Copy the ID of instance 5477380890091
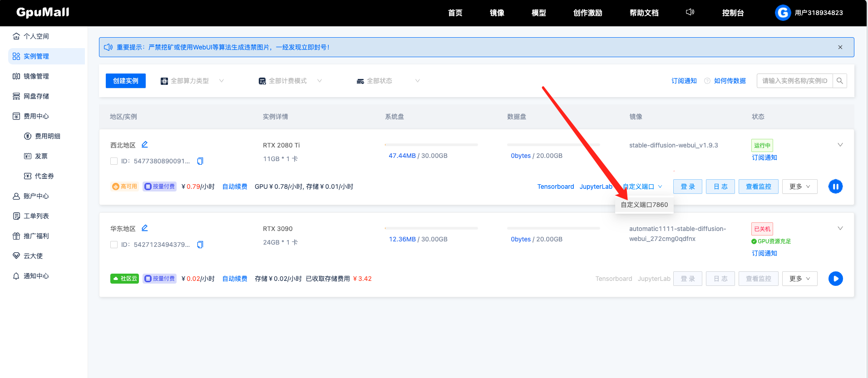The height and width of the screenshot is (378, 868). [x=200, y=161]
